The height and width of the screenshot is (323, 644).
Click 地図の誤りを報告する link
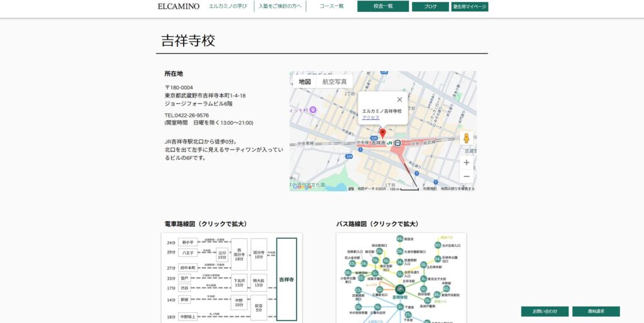pyautogui.click(x=458, y=189)
